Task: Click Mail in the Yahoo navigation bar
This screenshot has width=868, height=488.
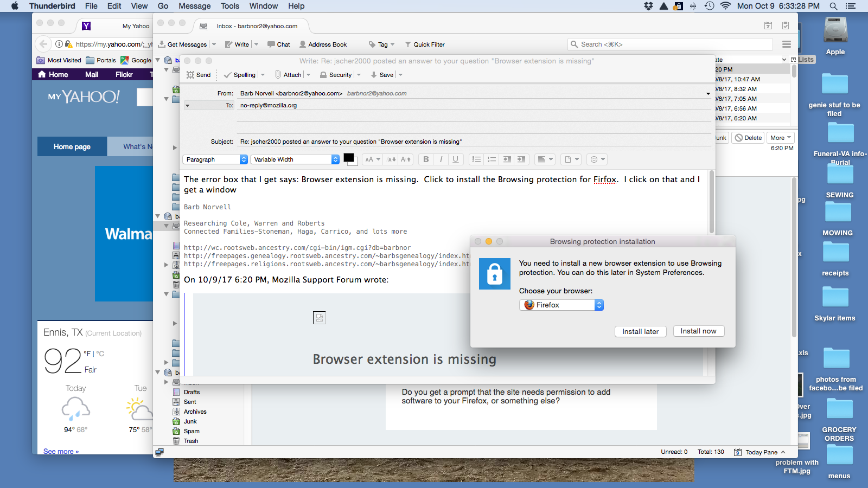Action: pyautogui.click(x=92, y=74)
